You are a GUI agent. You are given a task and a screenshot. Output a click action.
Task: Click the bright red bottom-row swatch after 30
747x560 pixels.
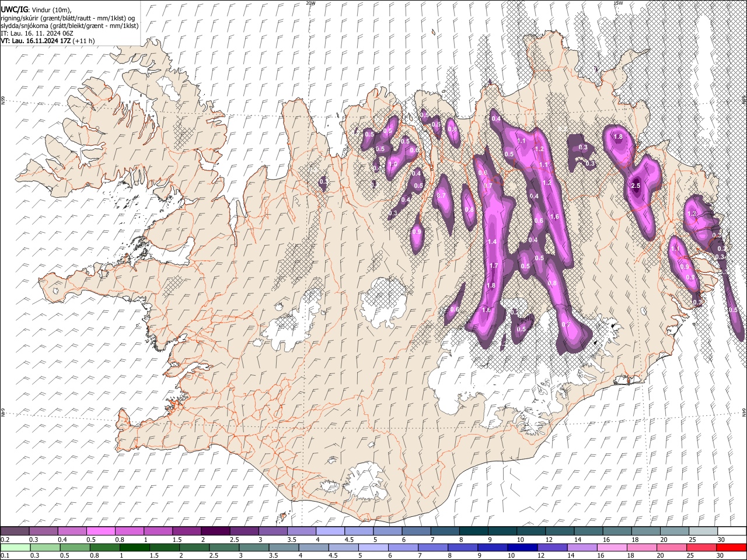click(731, 547)
